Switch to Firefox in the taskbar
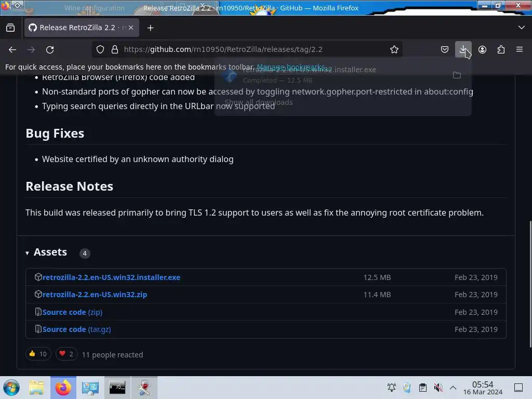 pos(63,388)
